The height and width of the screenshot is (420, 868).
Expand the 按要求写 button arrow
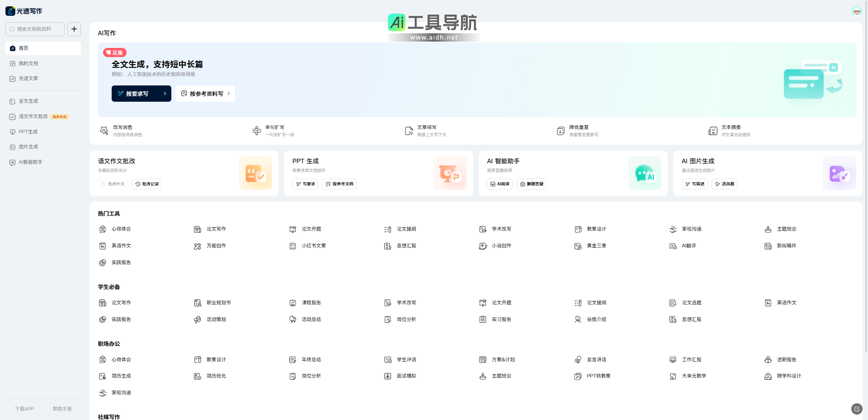point(165,94)
